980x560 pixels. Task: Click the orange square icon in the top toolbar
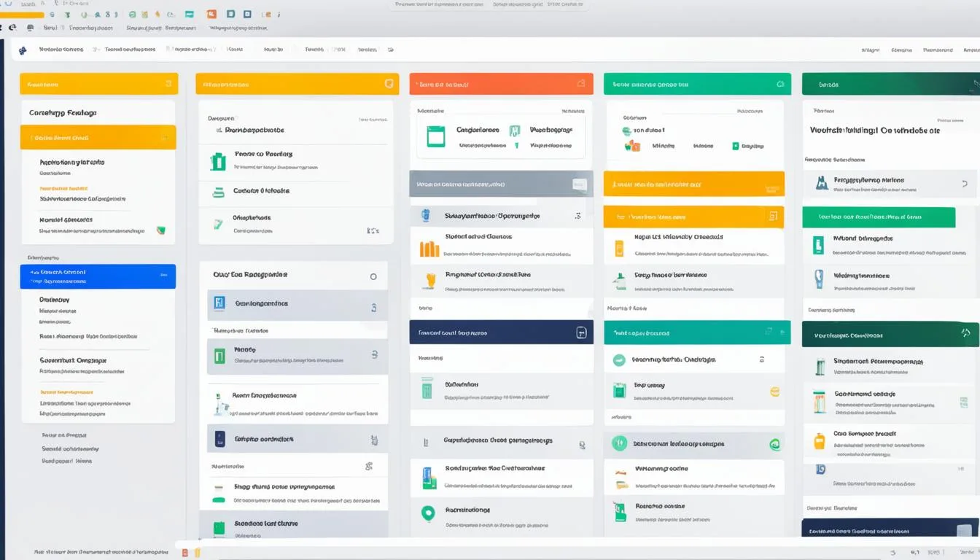tap(211, 14)
